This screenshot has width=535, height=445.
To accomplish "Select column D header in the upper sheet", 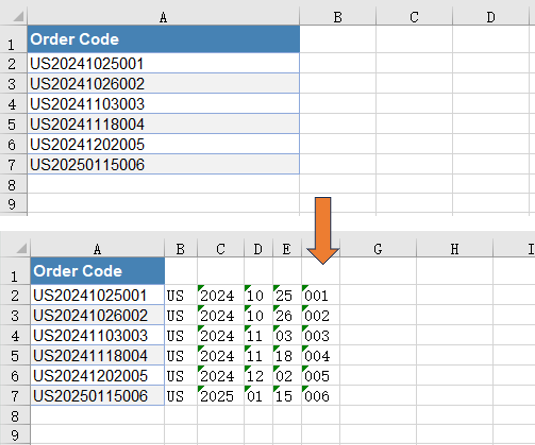I will point(491,17).
